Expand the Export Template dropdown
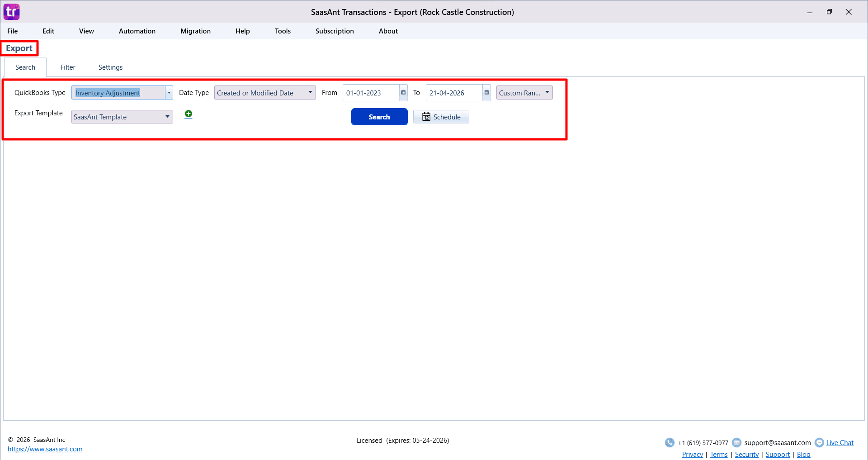The image size is (868, 460). 122,117
